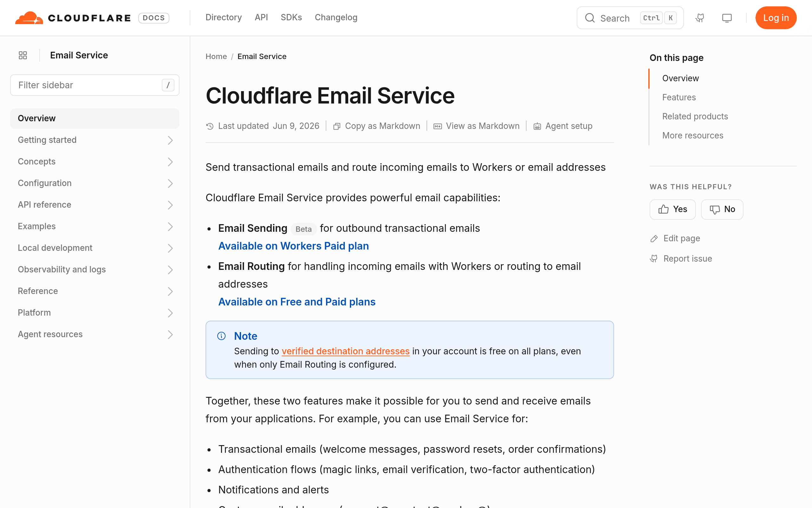
Task: Click the GitHub icon beside Report issue
Action: click(654, 259)
